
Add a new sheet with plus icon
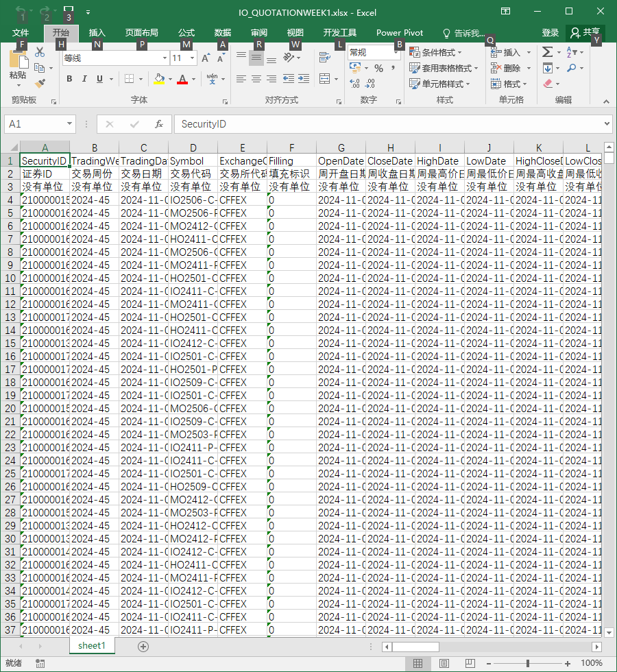(143, 646)
